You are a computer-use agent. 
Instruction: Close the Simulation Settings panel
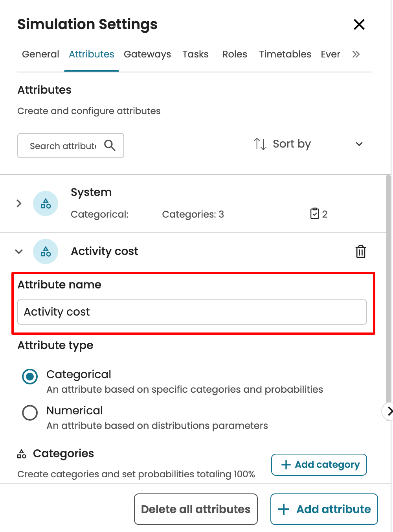click(x=359, y=24)
